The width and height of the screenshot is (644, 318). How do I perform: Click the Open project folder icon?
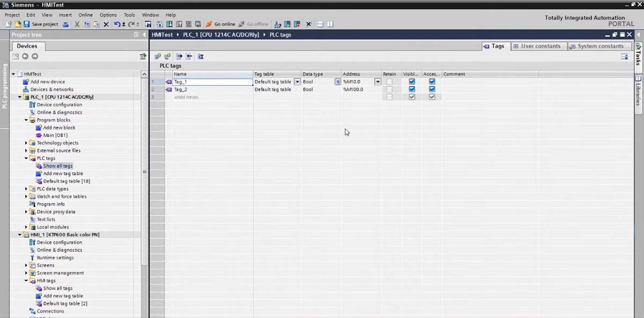pos(18,24)
